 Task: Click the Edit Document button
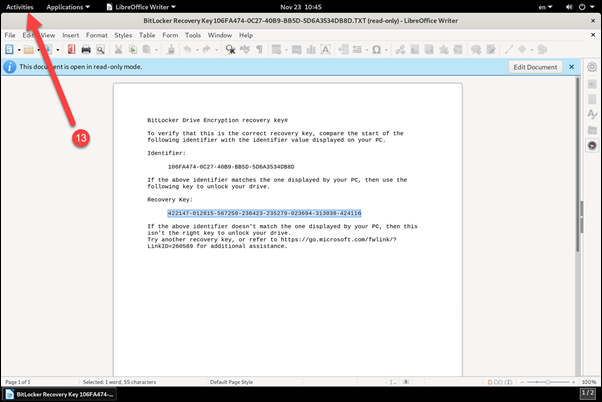[x=535, y=67]
